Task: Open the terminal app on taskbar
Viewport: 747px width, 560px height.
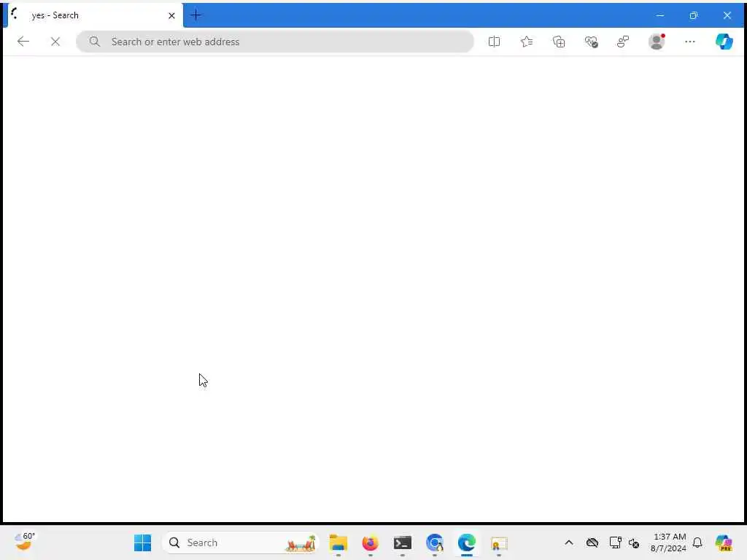Action: pos(403,542)
